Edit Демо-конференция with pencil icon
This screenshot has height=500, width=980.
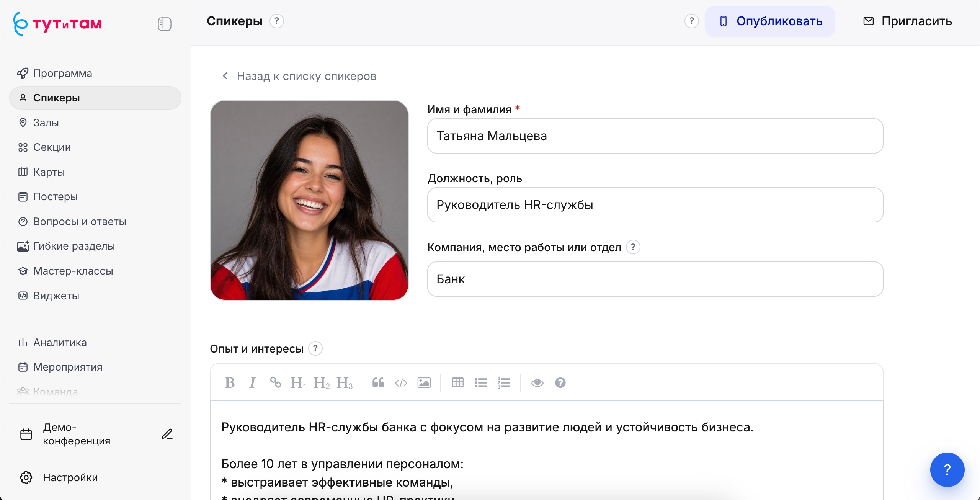(x=167, y=434)
